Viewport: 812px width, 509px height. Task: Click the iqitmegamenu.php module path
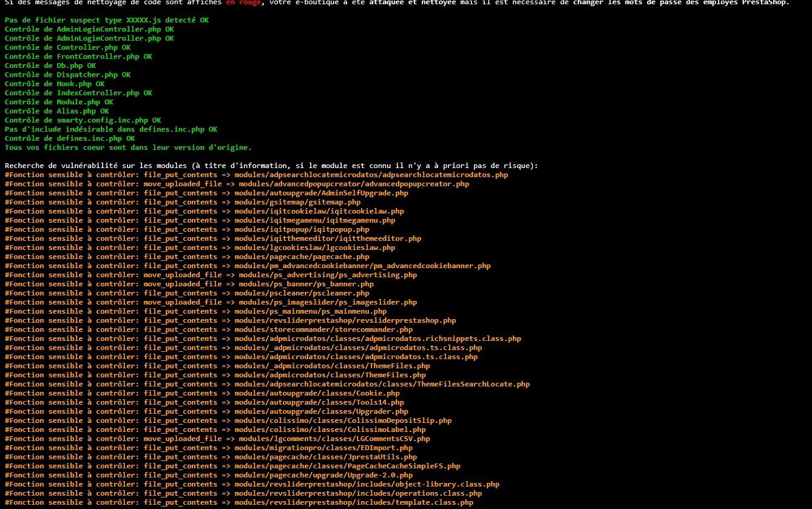click(315, 220)
